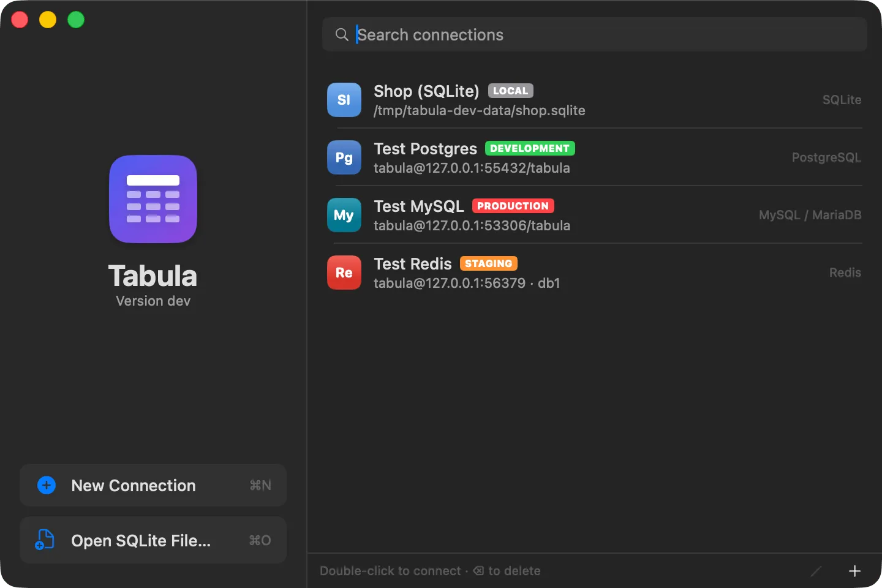Click the Test Postgres 'Pg' icon
Image resolution: width=882 pixels, height=588 pixels.
click(x=344, y=157)
